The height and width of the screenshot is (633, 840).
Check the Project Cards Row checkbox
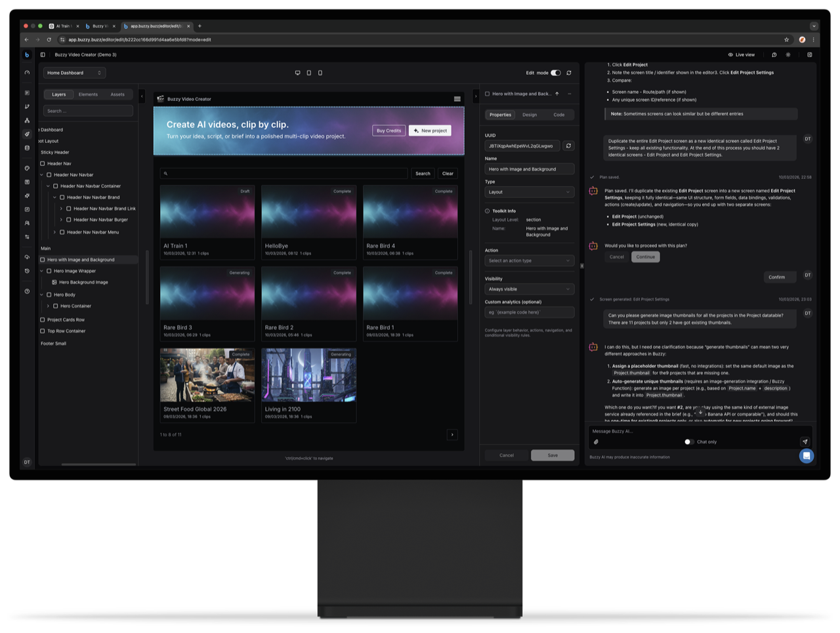(x=43, y=320)
